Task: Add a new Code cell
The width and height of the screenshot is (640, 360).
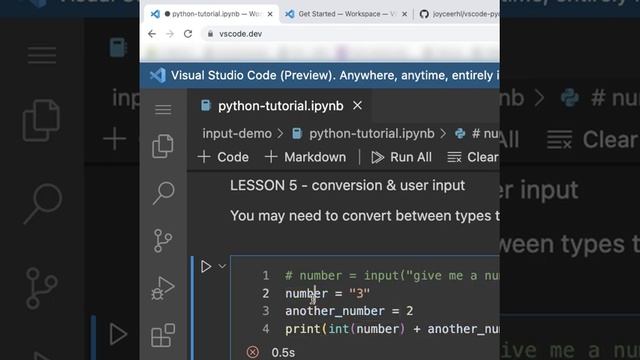Action: (223, 157)
